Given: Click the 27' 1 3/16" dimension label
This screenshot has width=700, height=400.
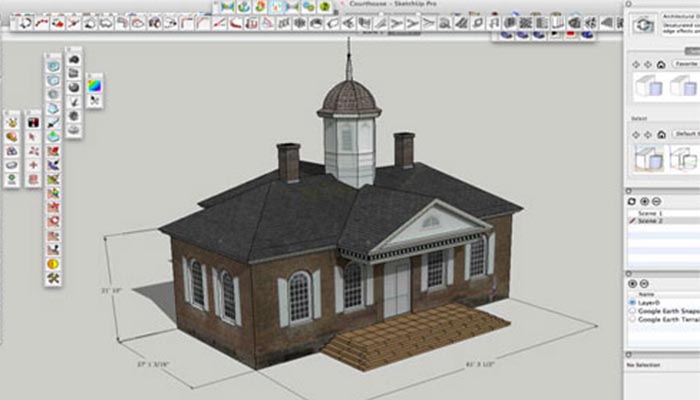Looking at the screenshot, I should pyautogui.click(x=153, y=364).
